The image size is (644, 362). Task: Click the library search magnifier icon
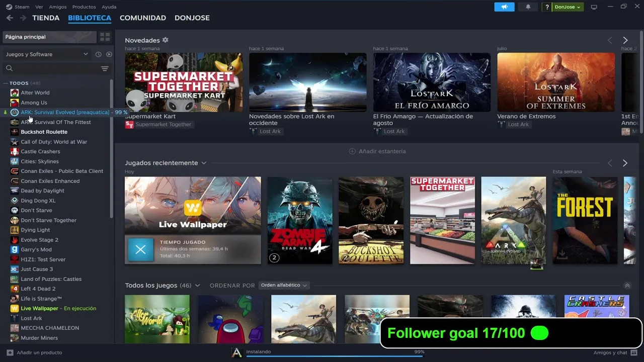[x=9, y=68]
